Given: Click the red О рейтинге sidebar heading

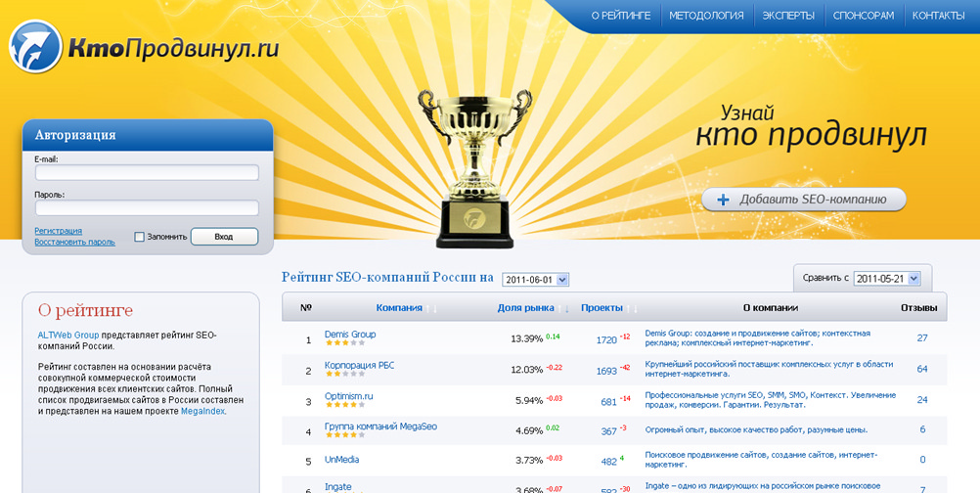Looking at the screenshot, I should (x=85, y=310).
